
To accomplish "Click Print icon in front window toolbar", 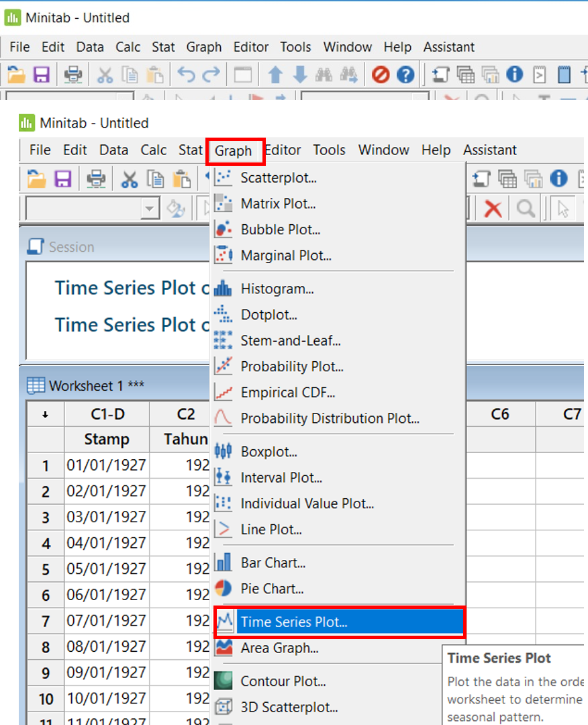I will tap(96, 179).
